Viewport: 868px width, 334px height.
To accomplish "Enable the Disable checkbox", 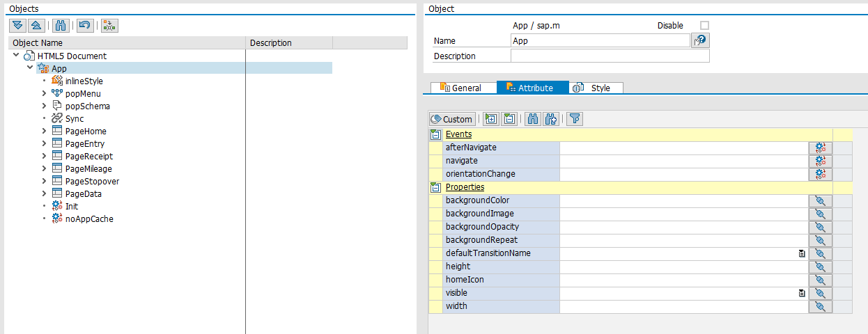I will pos(704,26).
